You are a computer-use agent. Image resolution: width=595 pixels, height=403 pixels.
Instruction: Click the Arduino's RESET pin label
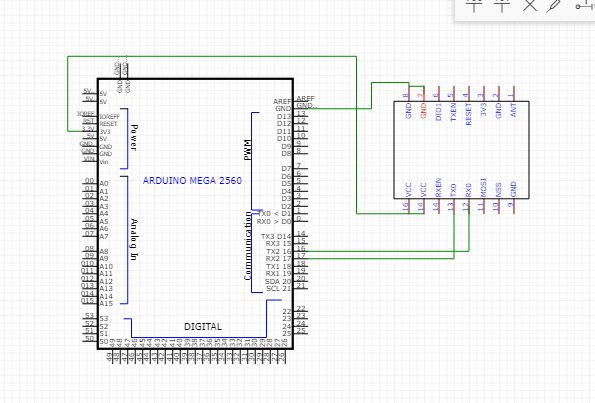coord(109,124)
